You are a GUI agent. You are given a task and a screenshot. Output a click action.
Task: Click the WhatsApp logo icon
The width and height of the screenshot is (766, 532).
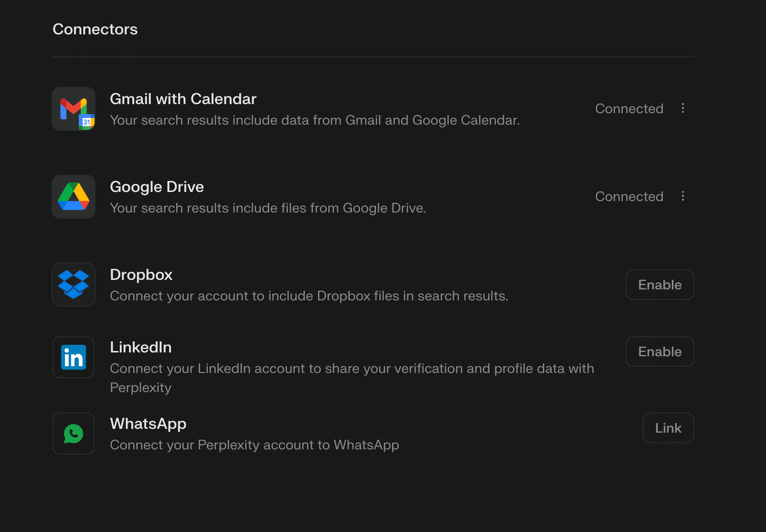click(74, 434)
